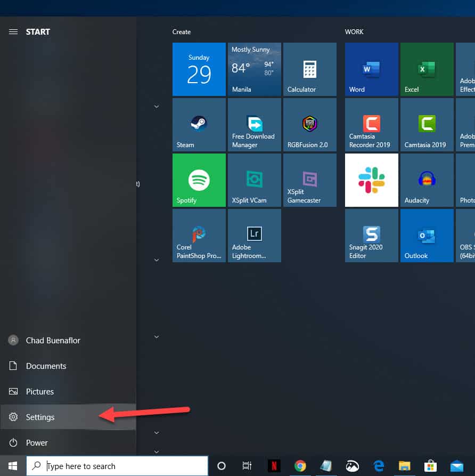
Task: Collapse the START hamburger menu
Action: [x=13, y=31]
